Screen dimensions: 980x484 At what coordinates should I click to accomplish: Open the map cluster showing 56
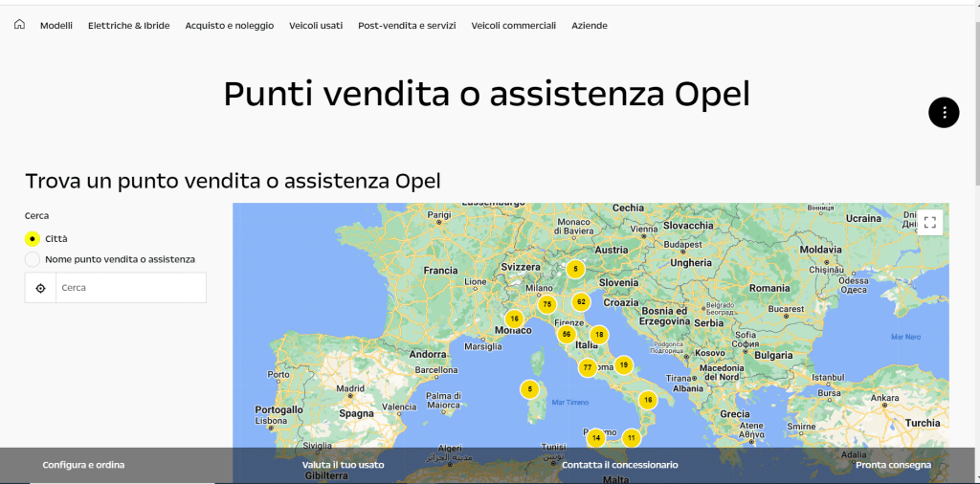(x=567, y=335)
